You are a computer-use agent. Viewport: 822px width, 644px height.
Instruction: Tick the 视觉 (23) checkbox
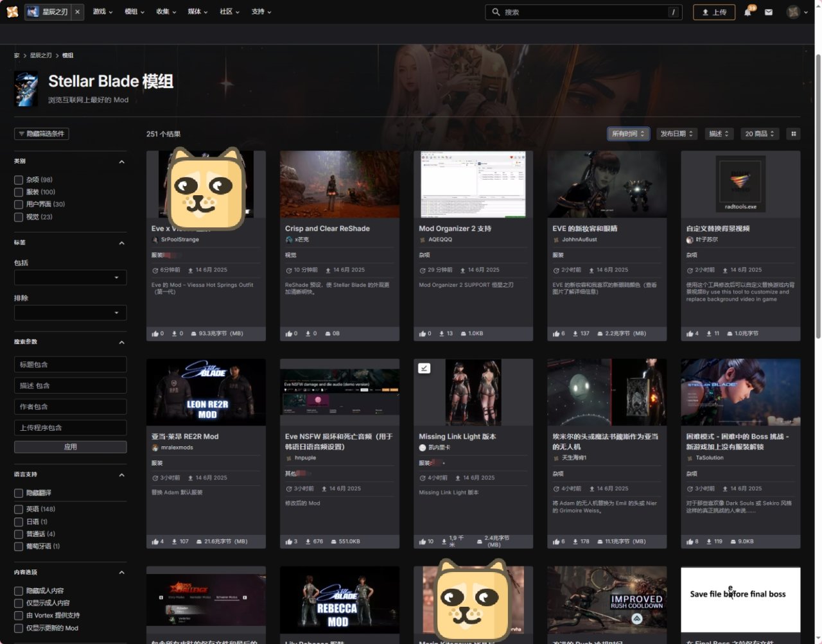coord(19,217)
